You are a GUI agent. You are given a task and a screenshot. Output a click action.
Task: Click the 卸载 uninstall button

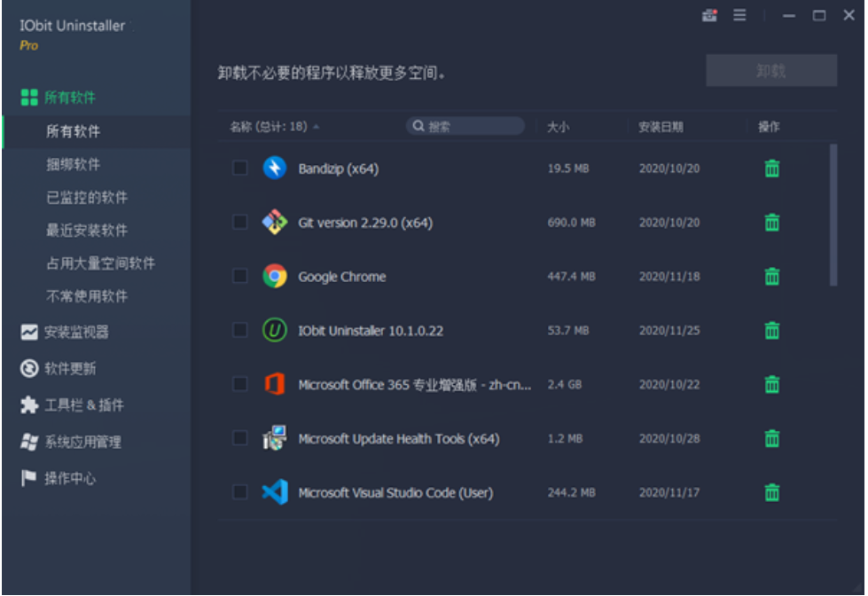[771, 70]
